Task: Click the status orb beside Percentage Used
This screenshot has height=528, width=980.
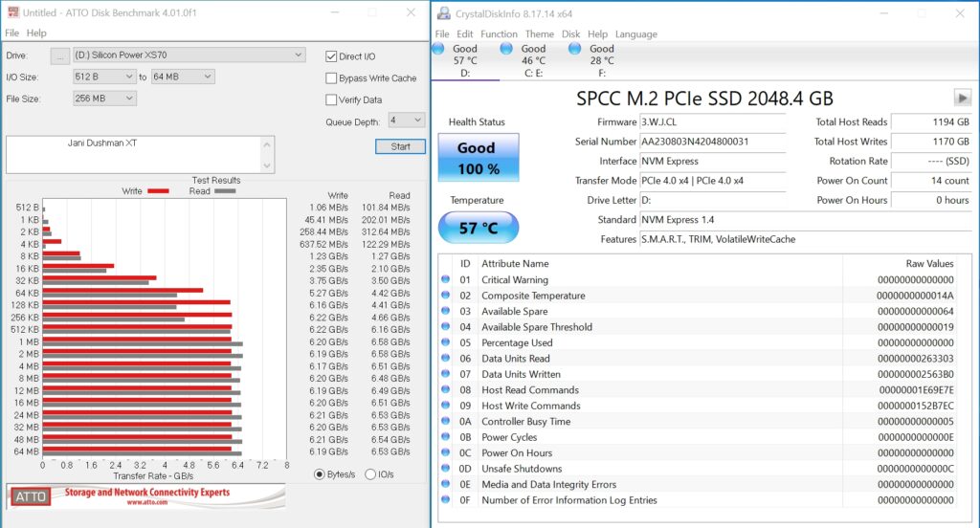Action: (446, 341)
